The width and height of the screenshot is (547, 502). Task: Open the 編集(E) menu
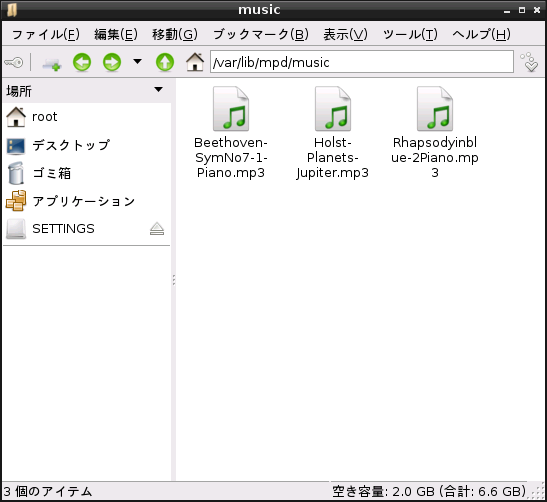click(116, 34)
